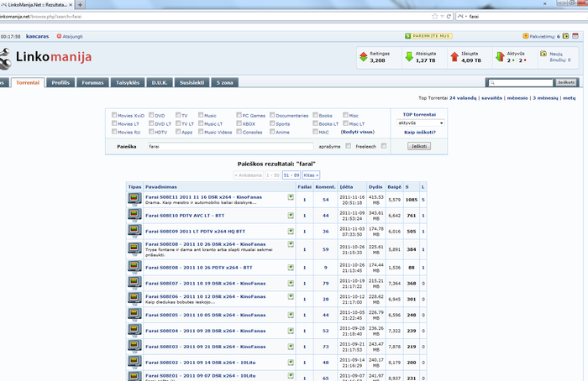
Task: Tick the Documentaries category checkbox
Action: click(272, 115)
